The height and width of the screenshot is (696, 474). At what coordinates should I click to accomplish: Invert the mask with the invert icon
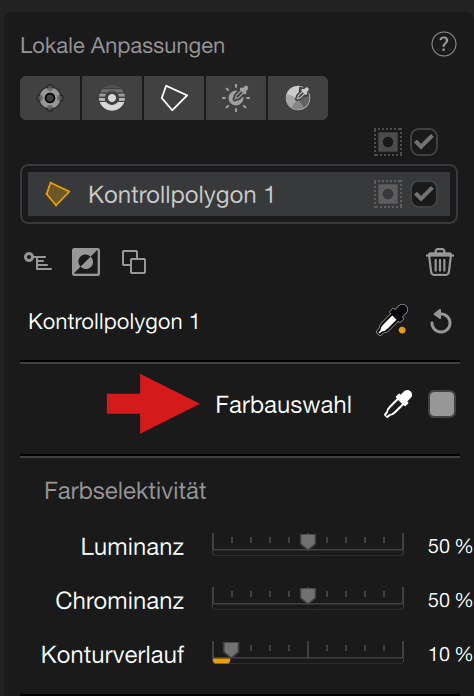pos(86,262)
